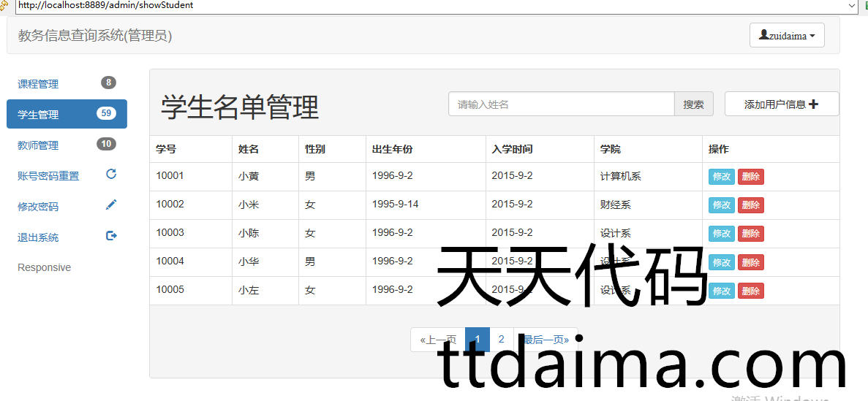Screen dimensions: 868x401
Task: Go to previous page via «上一页
Action: (438, 340)
